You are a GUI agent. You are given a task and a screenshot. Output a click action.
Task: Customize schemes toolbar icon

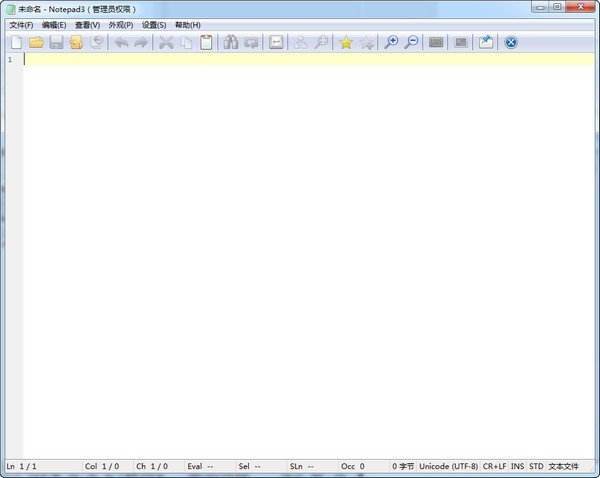coord(461,42)
